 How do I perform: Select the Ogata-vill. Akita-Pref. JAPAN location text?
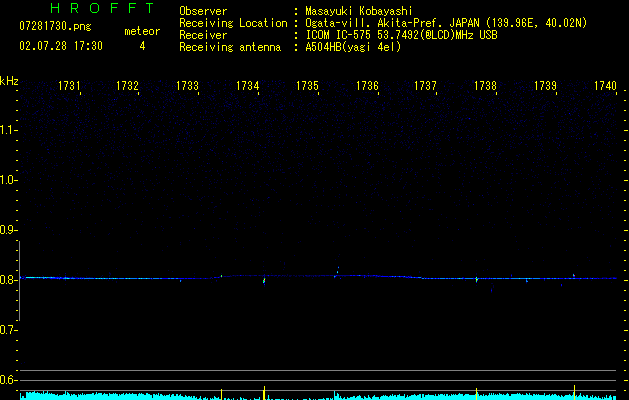tap(446, 23)
